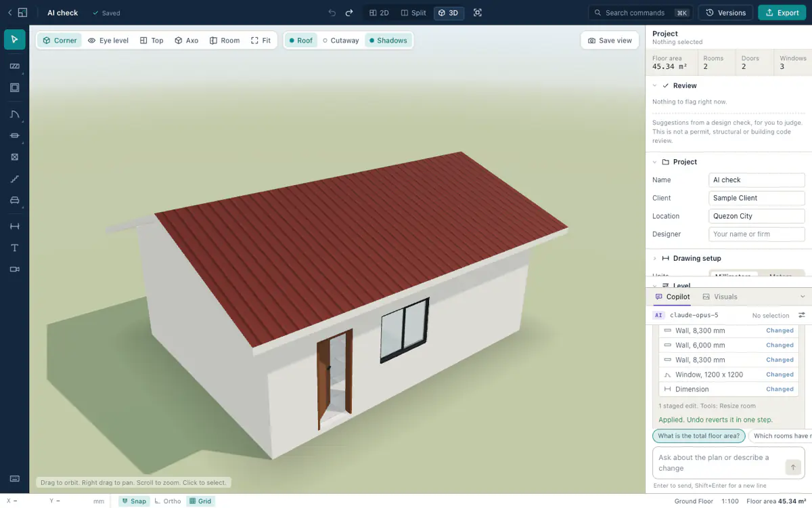Switch to 2D view mode
The width and height of the screenshot is (812, 508).
[x=380, y=12]
